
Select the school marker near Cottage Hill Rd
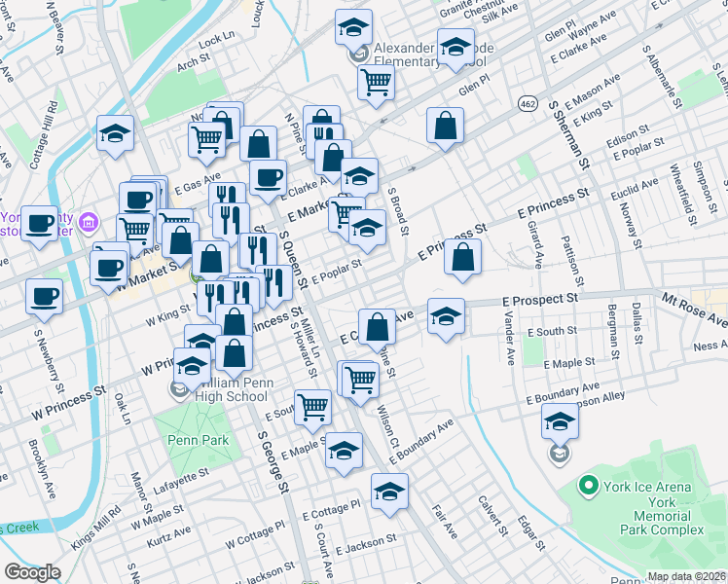115,136
